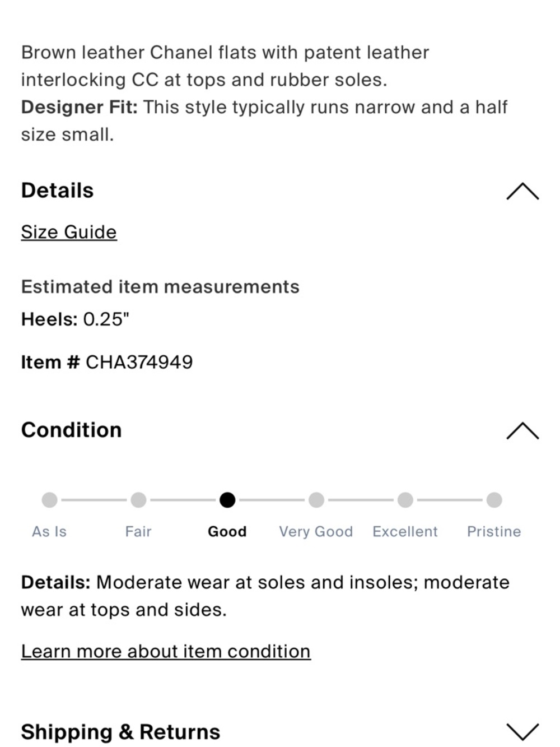Click the Heels: 0.25" measurement text
The image size is (560, 747).
click(75, 319)
